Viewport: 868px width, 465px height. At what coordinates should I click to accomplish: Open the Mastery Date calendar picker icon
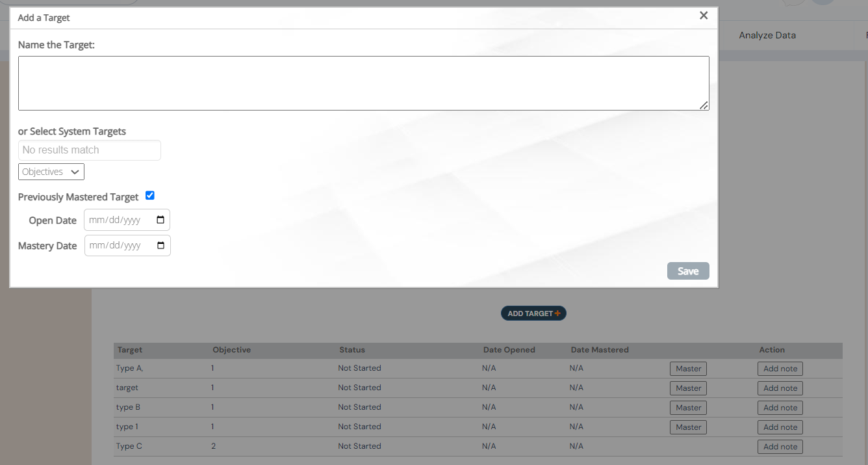point(160,246)
